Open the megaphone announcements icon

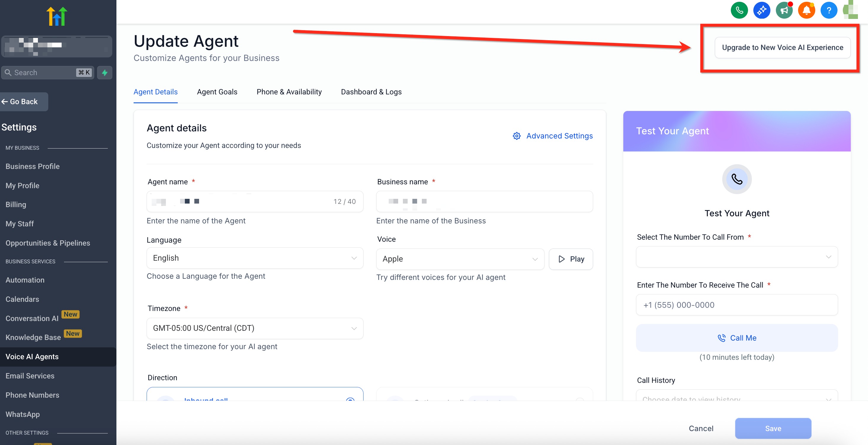[x=784, y=10]
